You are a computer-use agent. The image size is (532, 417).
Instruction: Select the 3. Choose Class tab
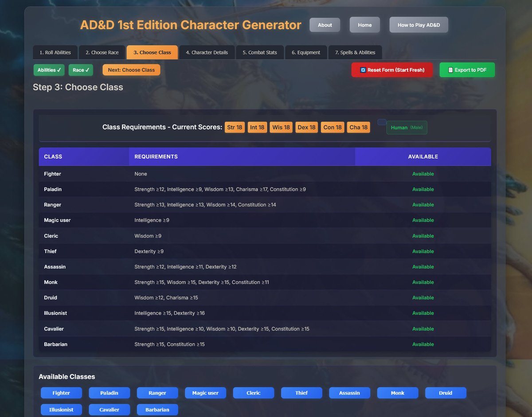(x=152, y=52)
